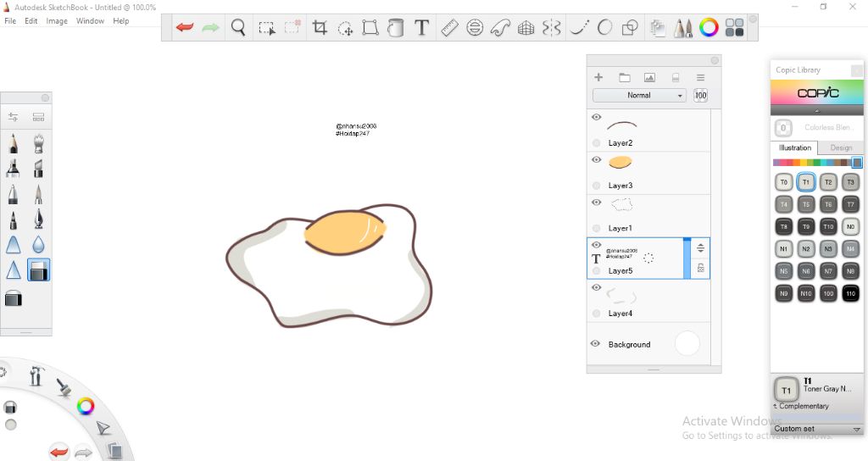The height and width of the screenshot is (461, 868).
Task: Open the Window menu
Action: click(x=90, y=21)
